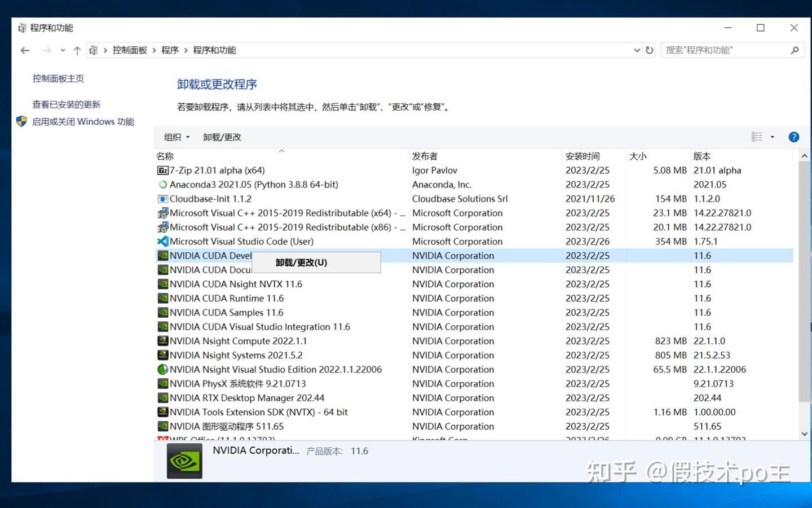Select NVIDIA Nsight Compute 2022.1.1
812x508 pixels.
coord(474,341)
